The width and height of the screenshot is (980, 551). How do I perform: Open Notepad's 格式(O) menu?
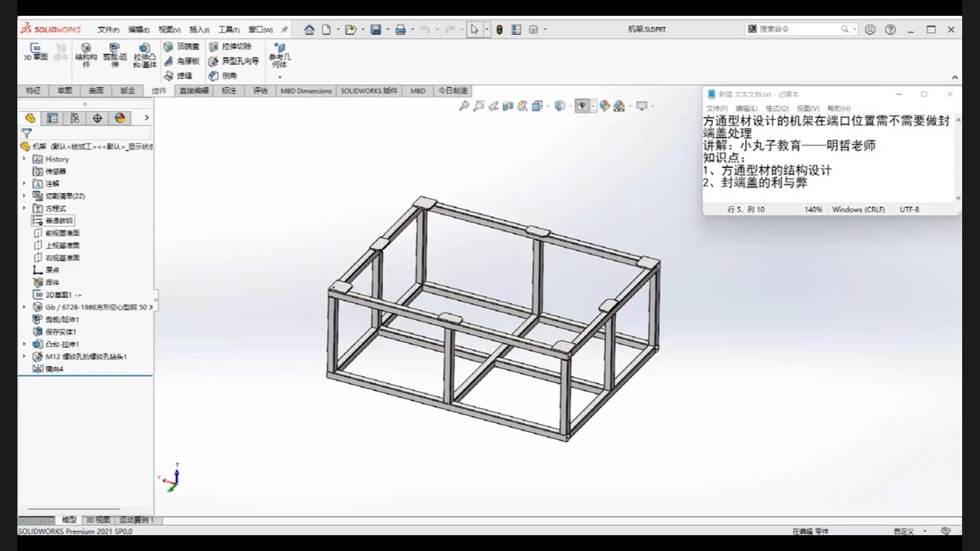777,109
